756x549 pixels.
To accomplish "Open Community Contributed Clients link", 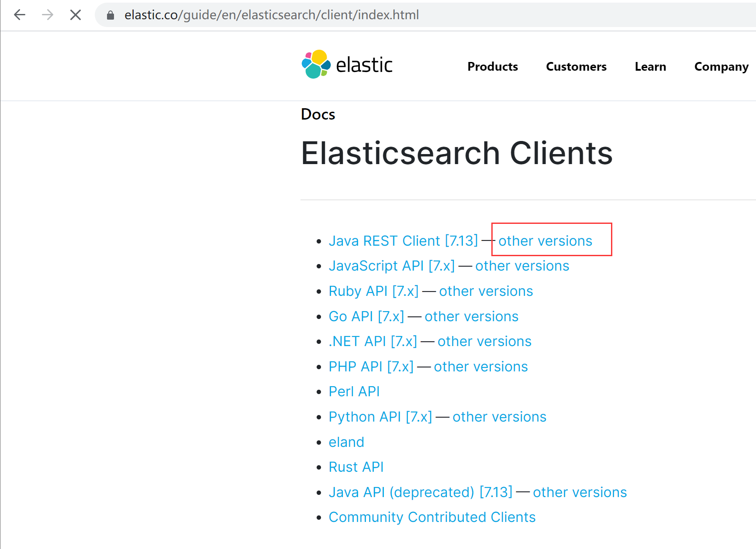I will [432, 517].
